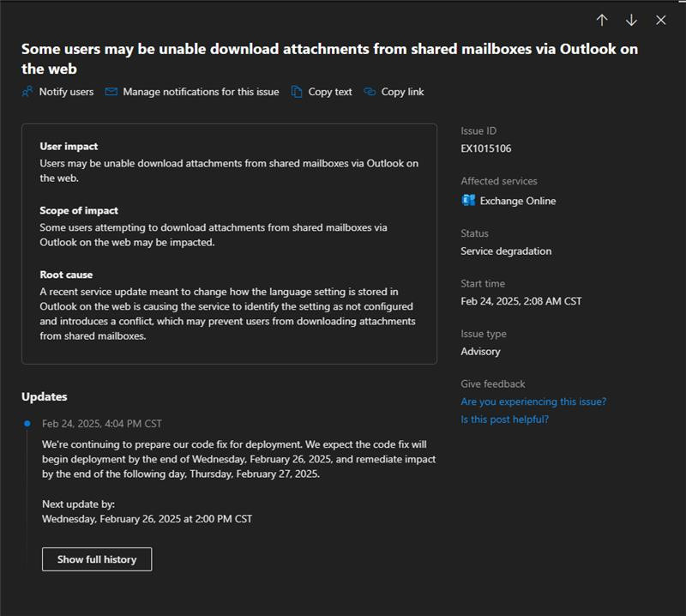Select the Exchange Online affected service
Image resolution: width=686 pixels, height=616 pixels.
pos(518,201)
